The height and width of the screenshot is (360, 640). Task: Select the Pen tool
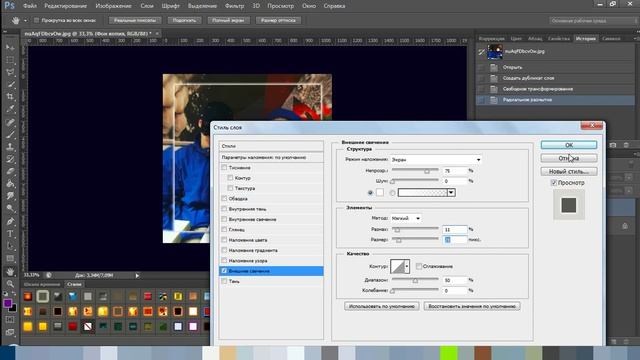[10, 222]
